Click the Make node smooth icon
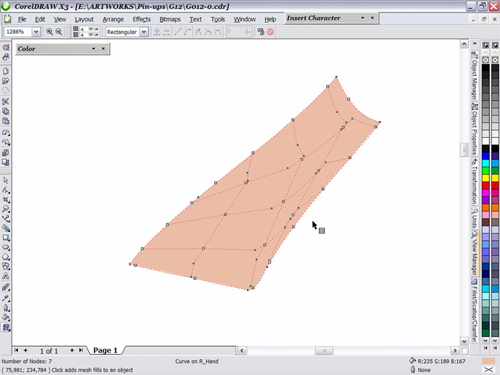The width and height of the screenshot is (500, 375). 208,32
